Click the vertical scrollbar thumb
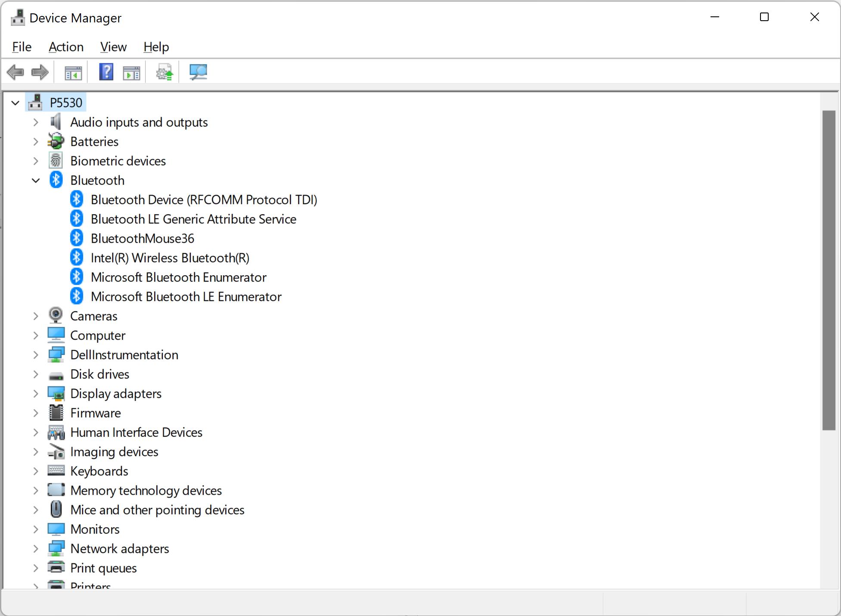Image resolution: width=841 pixels, height=616 pixels. click(829, 270)
